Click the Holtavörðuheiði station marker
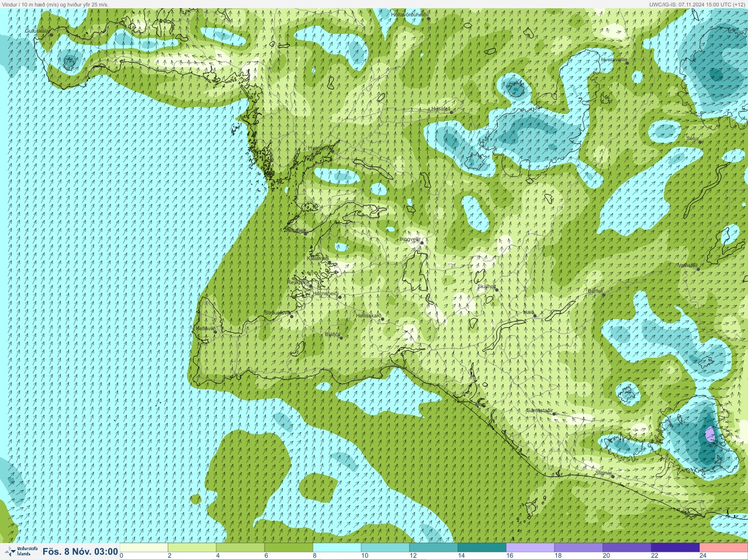This screenshot has width=748, height=560. point(428,18)
